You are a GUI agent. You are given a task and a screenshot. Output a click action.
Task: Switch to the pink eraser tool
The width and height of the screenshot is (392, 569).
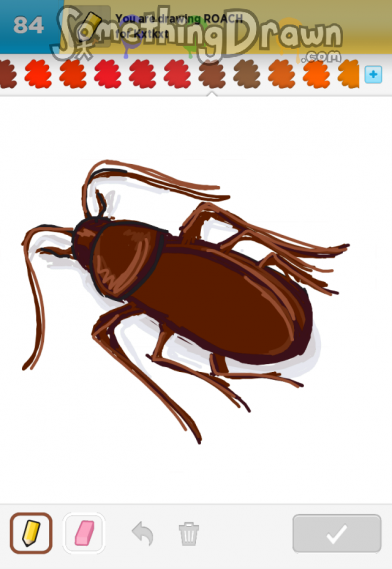pyautogui.click(x=84, y=533)
